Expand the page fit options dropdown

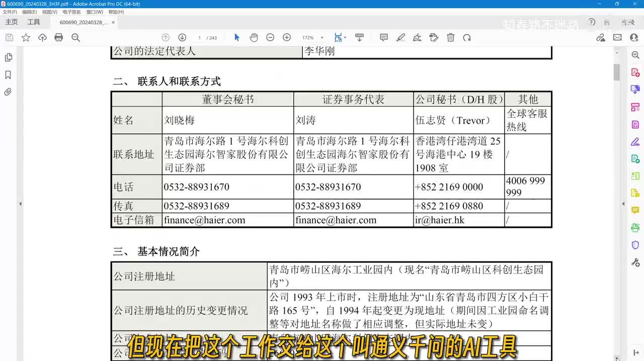(x=345, y=38)
